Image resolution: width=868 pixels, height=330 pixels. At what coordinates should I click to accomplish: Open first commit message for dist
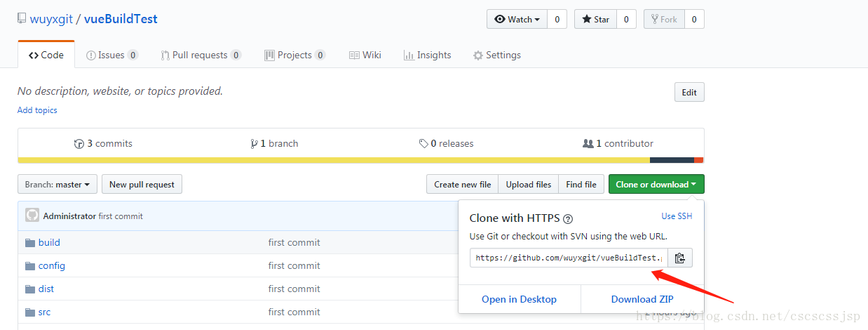pyautogui.click(x=294, y=289)
